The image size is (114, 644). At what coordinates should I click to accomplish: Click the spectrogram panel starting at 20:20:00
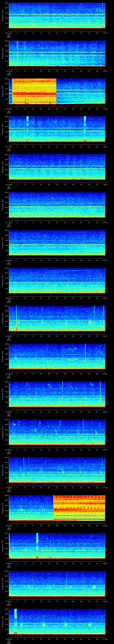point(57,243)
